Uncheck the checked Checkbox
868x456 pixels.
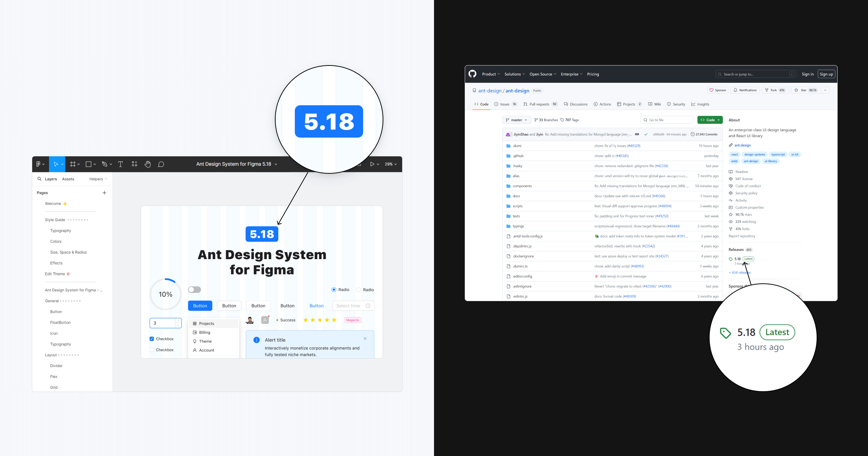[x=152, y=339]
